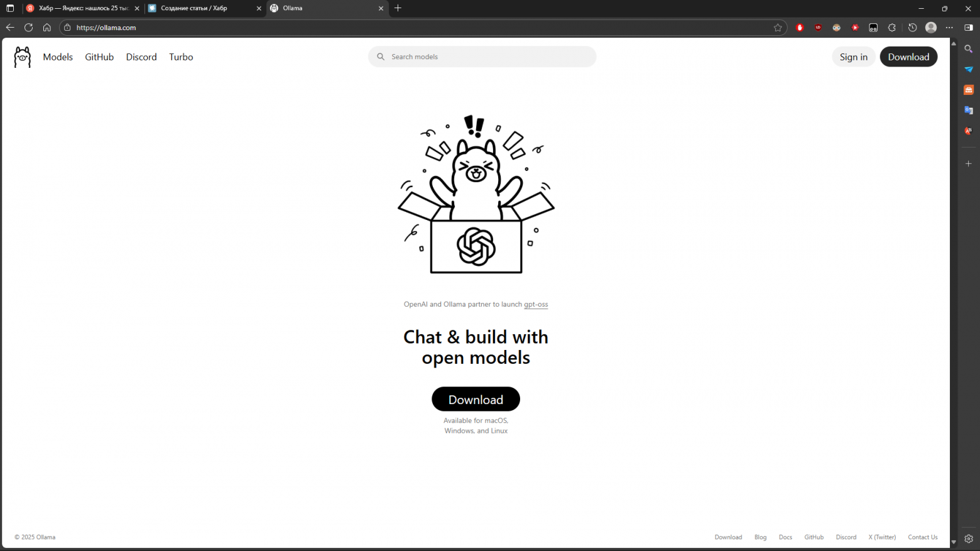Image resolution: width=980 pixels, height=551 pixels.
Task: Open the footer Docs link
Action: (785, 537)
